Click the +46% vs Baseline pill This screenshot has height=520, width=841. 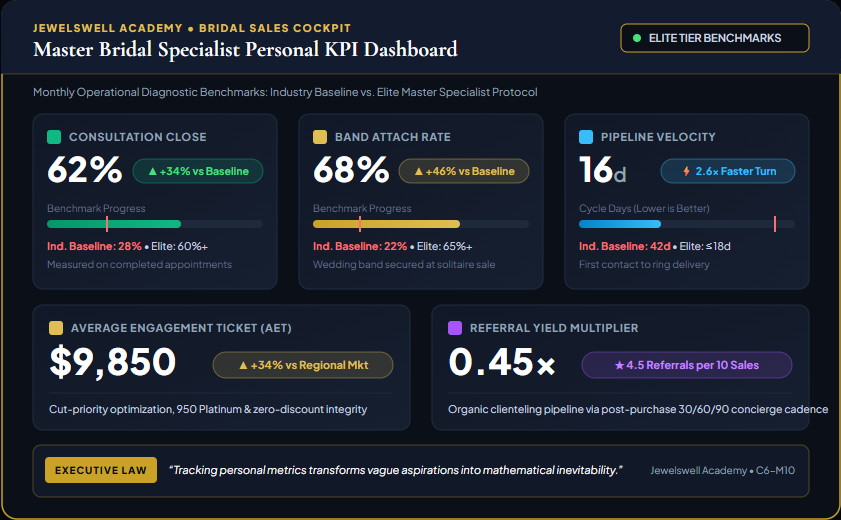(x=464, y=171)
